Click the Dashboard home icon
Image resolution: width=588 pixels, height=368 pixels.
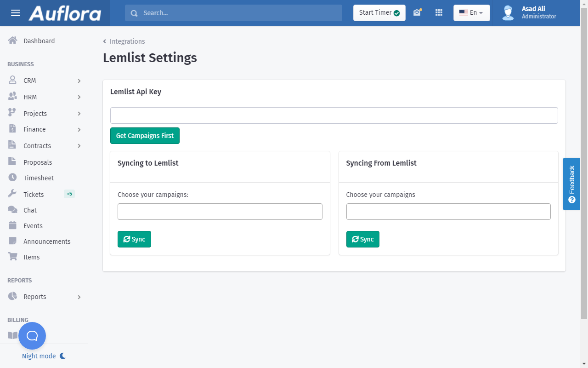coord(13,40)
